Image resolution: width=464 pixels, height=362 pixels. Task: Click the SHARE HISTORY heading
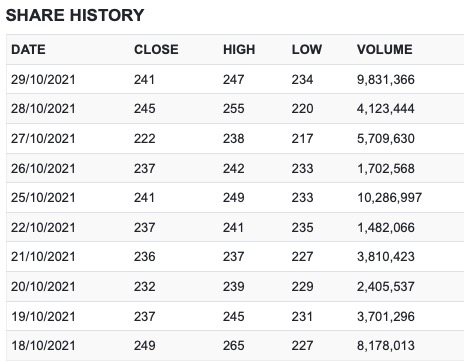pos(75,15)
